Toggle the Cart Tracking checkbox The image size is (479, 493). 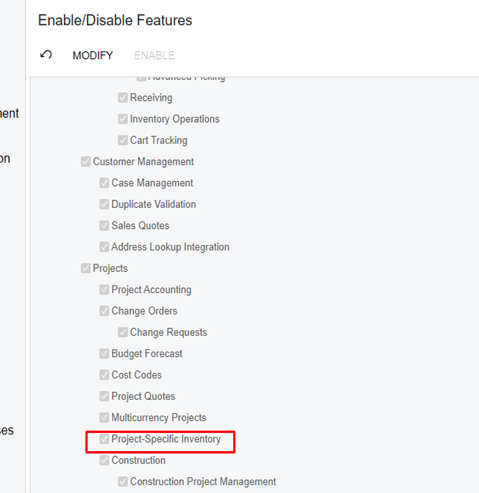click(123, 140)
